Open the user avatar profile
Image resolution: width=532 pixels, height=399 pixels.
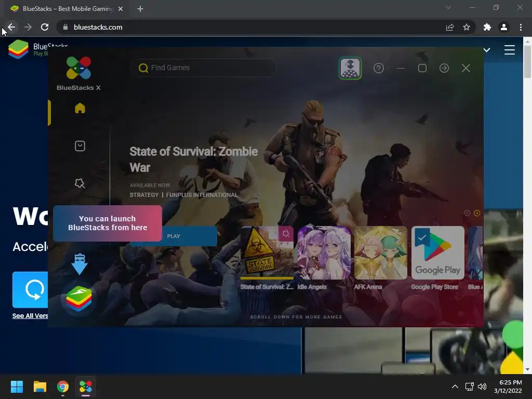click(350, 68)
